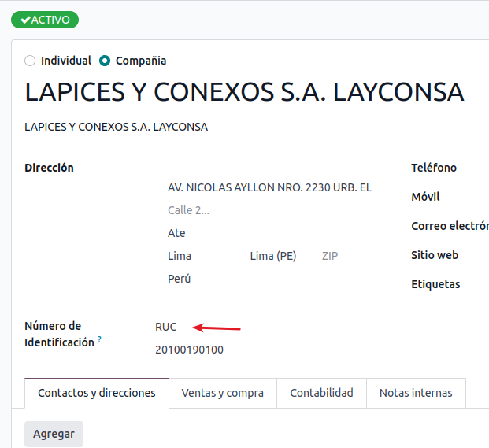
Task: Select the Compañía radio option
Action: [x=105, y=61]
